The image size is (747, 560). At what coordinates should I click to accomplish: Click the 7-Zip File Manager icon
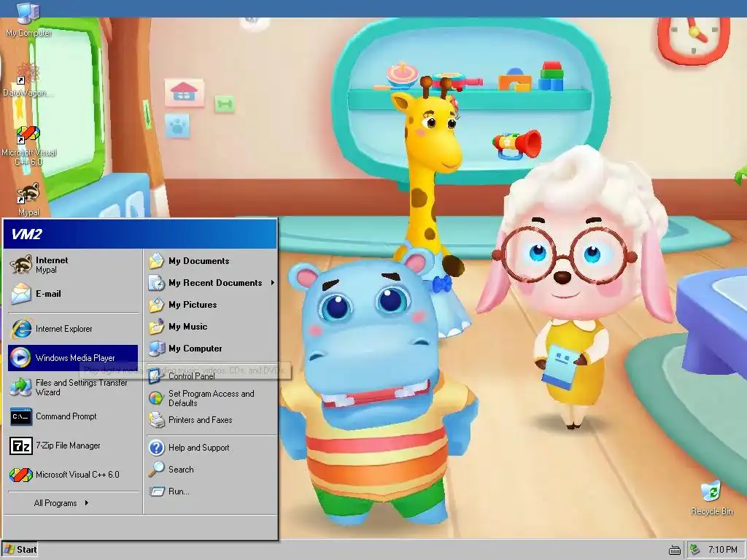pos(21,446)
